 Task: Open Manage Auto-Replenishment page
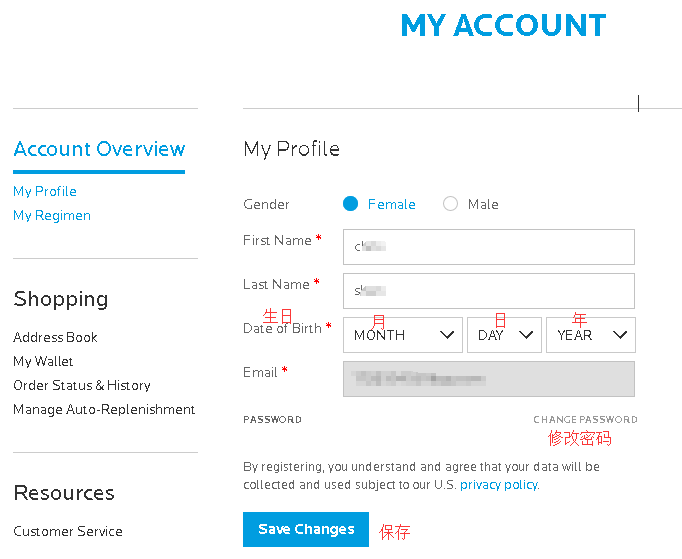point(104,409)
